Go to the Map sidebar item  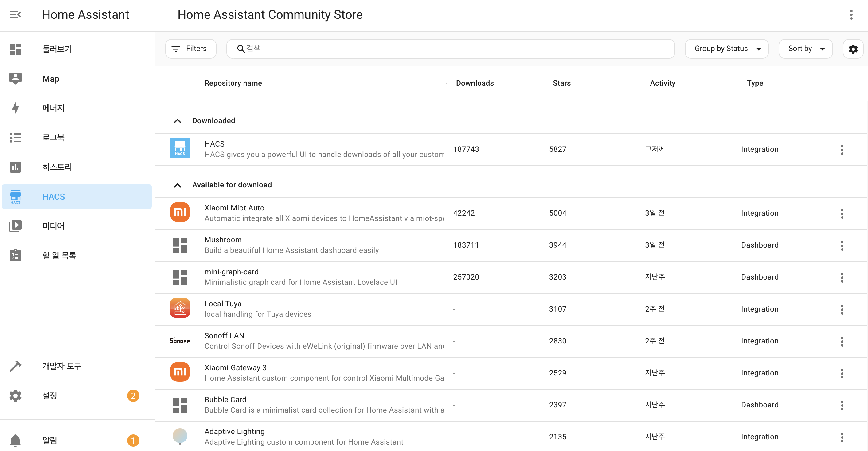(x=51, y=79)
